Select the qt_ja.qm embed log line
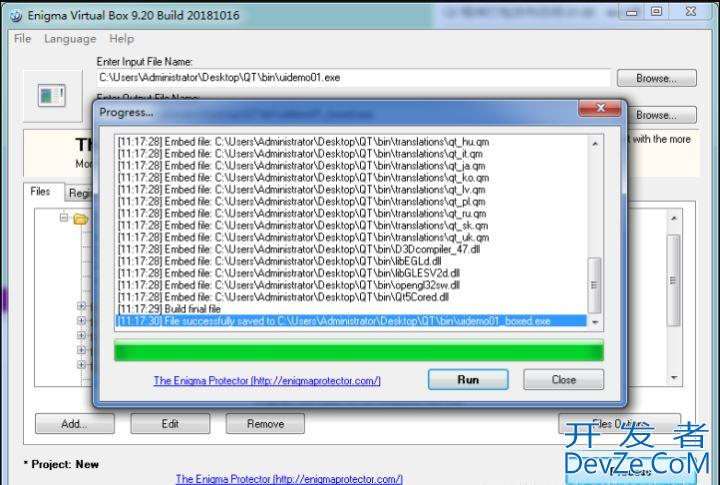 [x=351, y=166]
